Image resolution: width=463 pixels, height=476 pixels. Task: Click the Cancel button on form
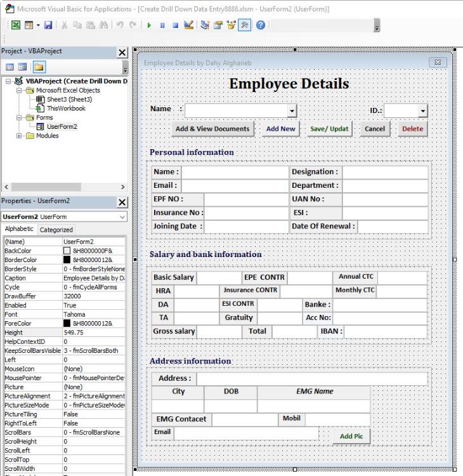pyautogui.click(x=375, y=129)
